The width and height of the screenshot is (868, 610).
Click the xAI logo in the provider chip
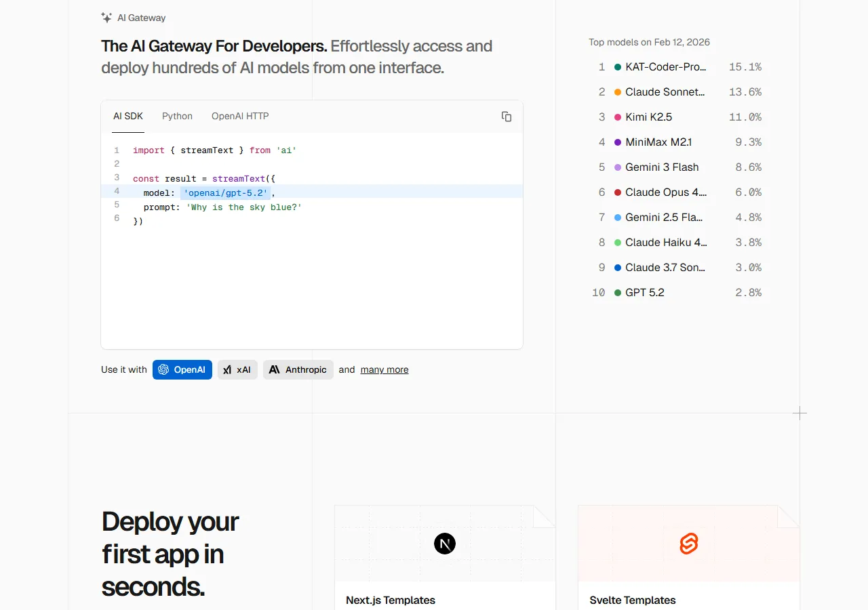227,370
